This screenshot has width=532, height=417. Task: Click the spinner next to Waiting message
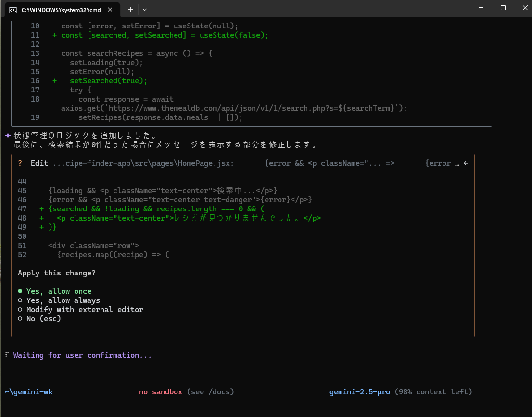(x=7, y=355)
